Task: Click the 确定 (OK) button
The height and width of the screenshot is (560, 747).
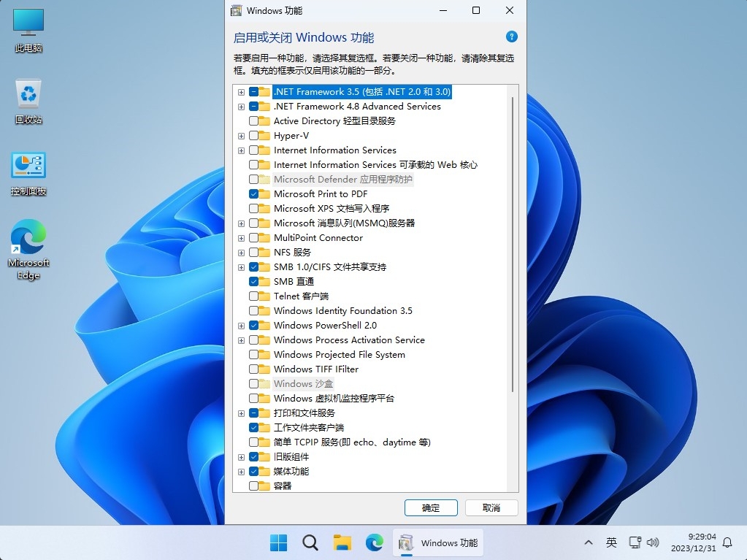Action: point(431,508)
